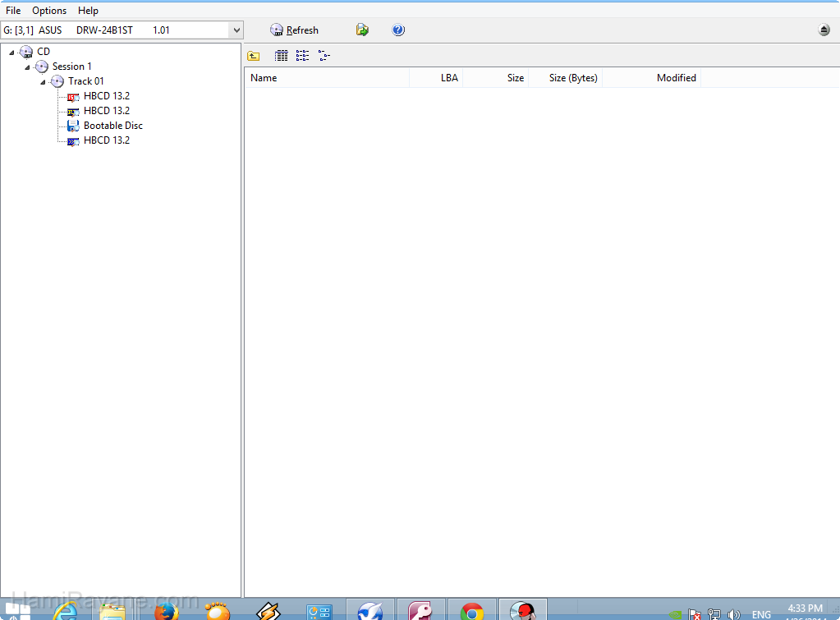Sort by the Modified column header
This screenshot has height=620, width=840.
click(x=651, y=78)
